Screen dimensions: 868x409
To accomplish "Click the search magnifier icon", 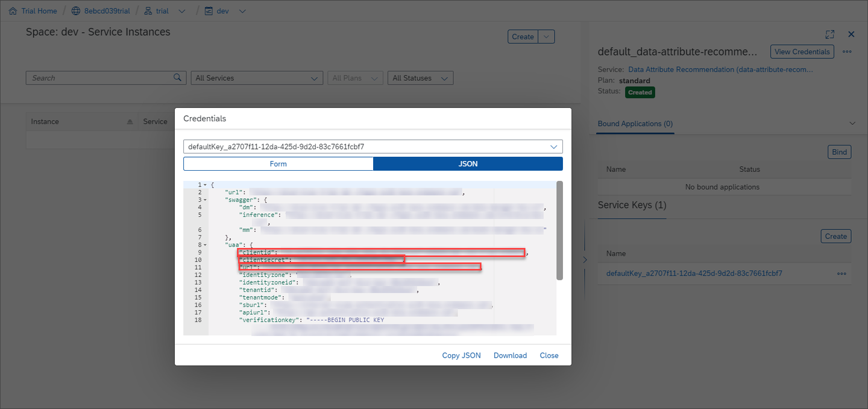I will (x=177, y=78).
